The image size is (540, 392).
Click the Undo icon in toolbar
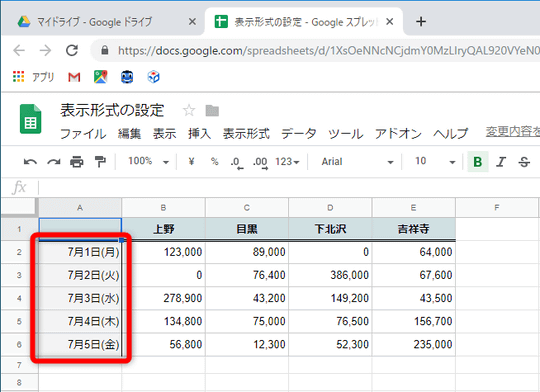(x=30, y=162)
